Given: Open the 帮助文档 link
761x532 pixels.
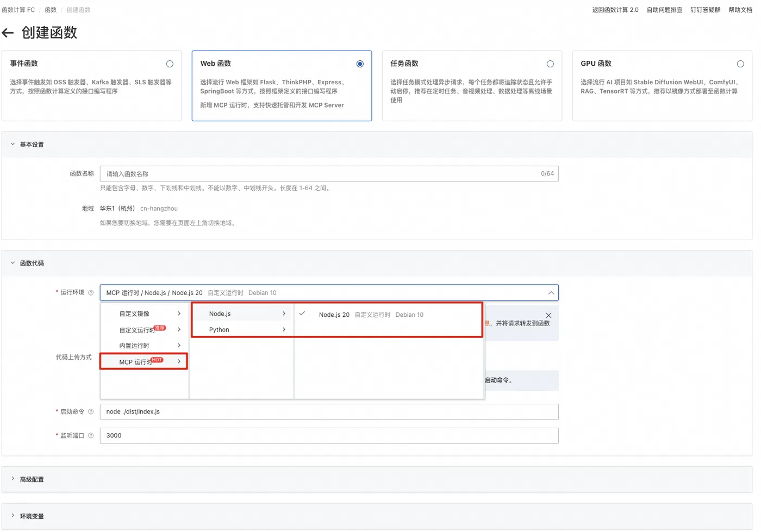Looking at the screenshot, I should 740,10.
